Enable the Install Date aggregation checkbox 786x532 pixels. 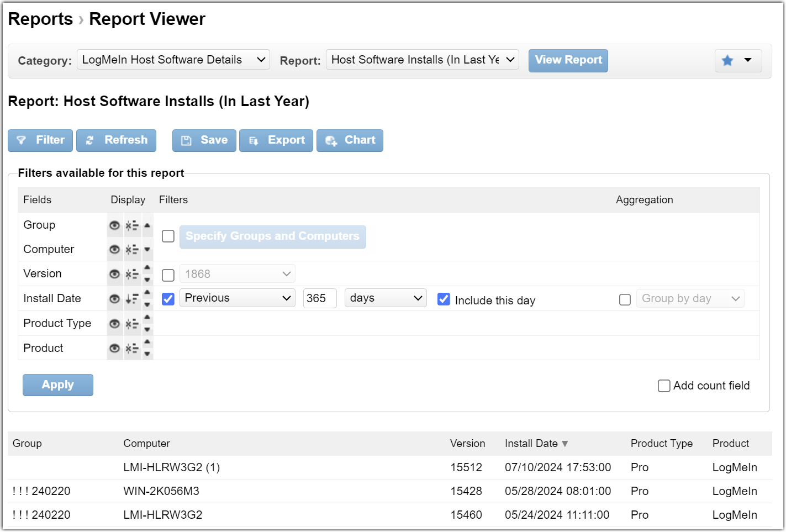tap(625, 299)
